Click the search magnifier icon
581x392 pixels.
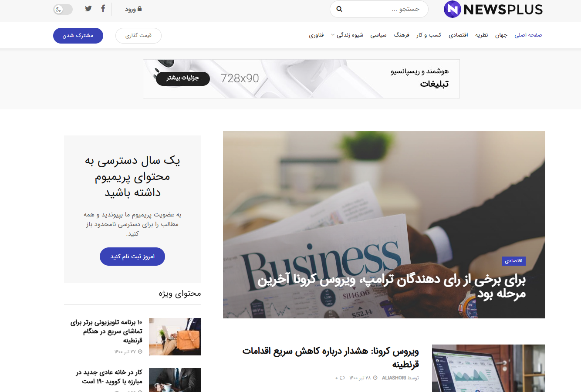[339, 9]
